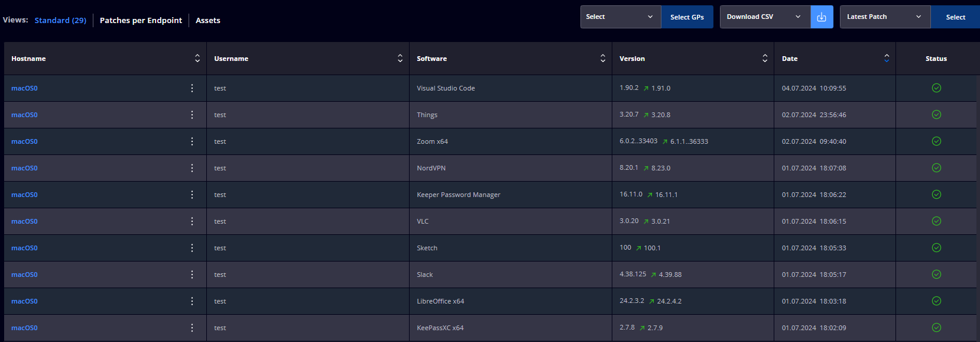980x342 pixels.
Task: Open the three-dot menu for Sketch
Action: (x=192, y=248)
